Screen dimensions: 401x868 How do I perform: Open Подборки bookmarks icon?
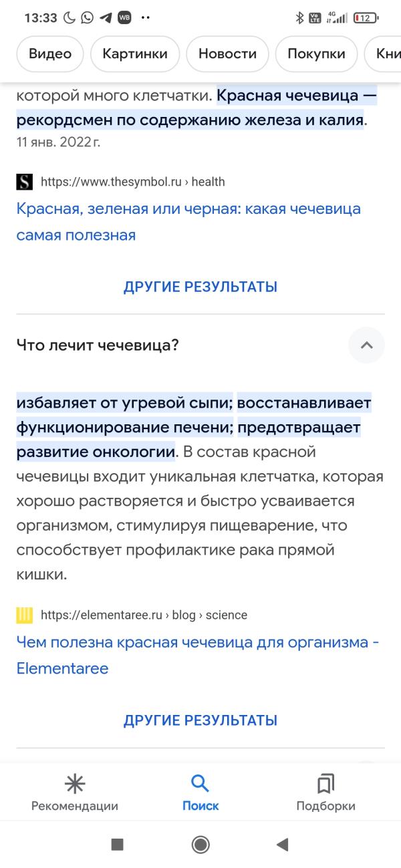325,784
